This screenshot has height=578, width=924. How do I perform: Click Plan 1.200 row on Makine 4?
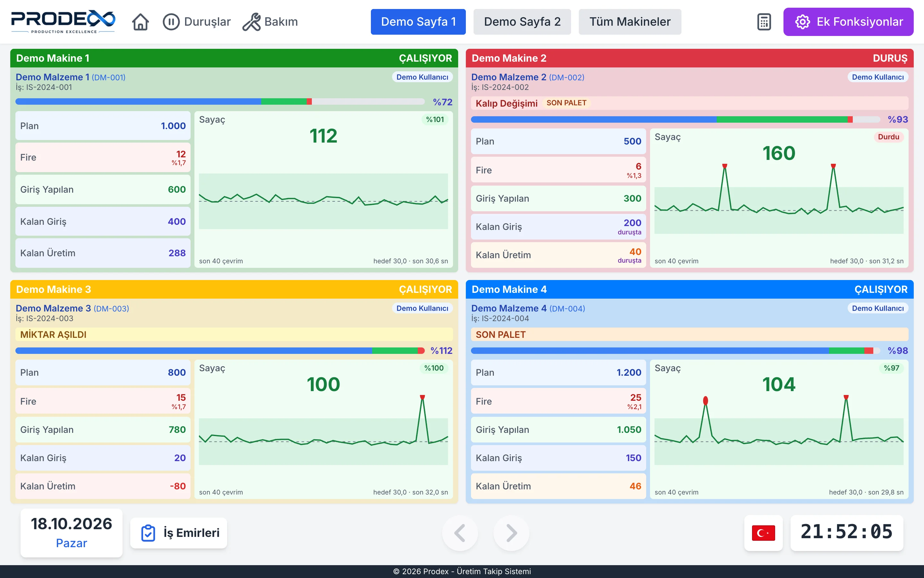558,373
